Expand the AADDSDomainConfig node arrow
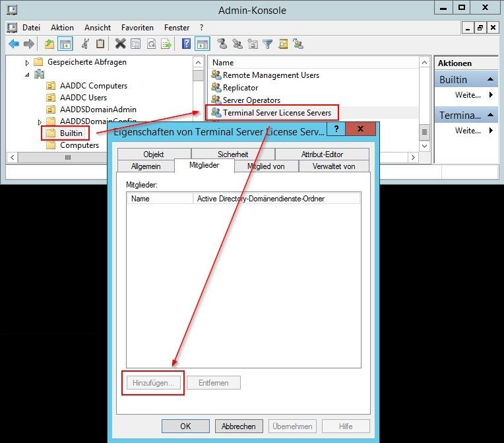The height and width of the screenshot is (443, 504). coord(40,122)
